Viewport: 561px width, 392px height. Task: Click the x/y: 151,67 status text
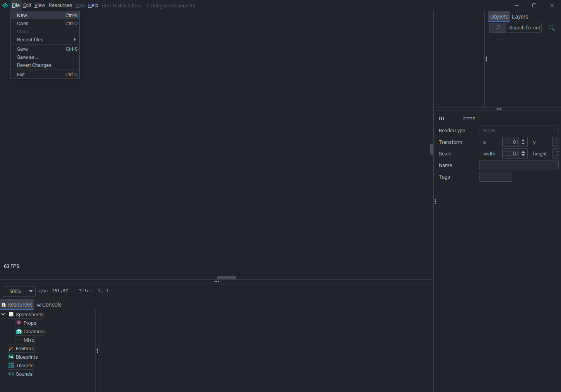(53, 291)
